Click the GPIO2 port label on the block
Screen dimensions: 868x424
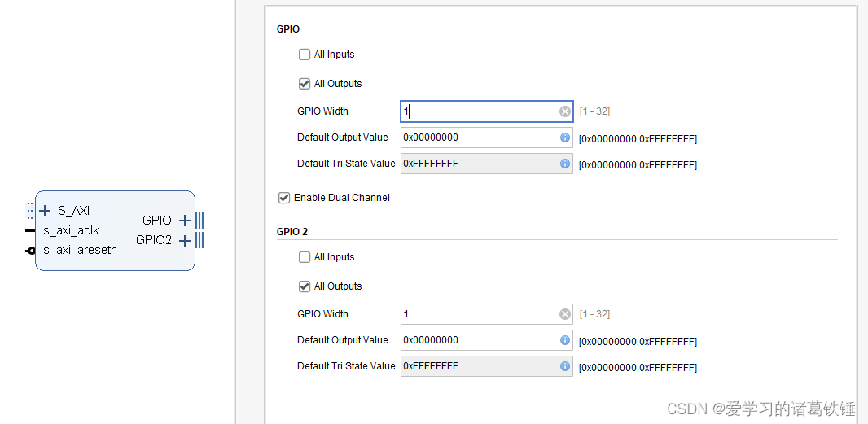pyautogui.click(x=154, y=240)
